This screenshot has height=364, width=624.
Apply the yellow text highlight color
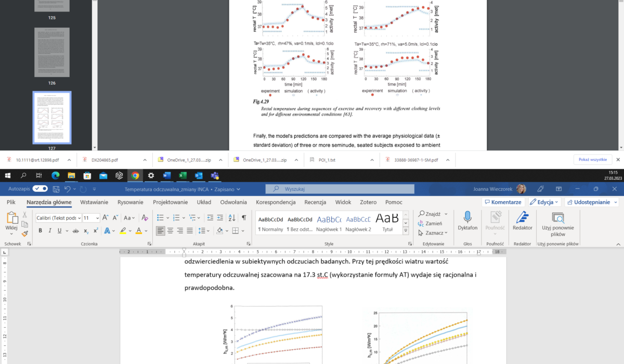click(123, 230)
